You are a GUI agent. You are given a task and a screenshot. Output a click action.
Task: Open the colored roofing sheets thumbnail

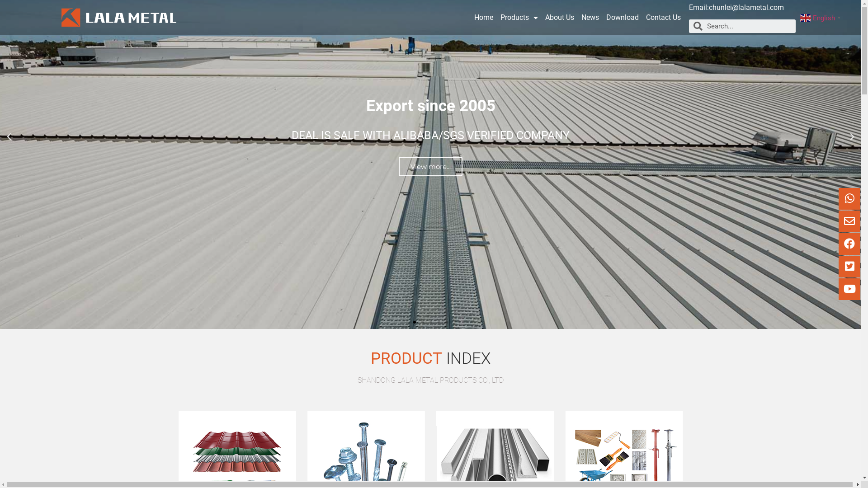(237, 449)
